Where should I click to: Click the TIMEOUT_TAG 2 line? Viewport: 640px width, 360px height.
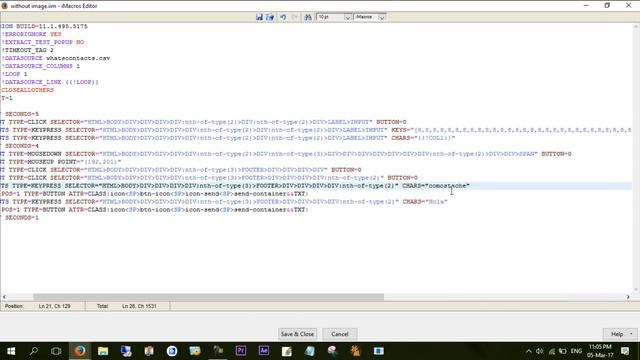tap(27, 50)
